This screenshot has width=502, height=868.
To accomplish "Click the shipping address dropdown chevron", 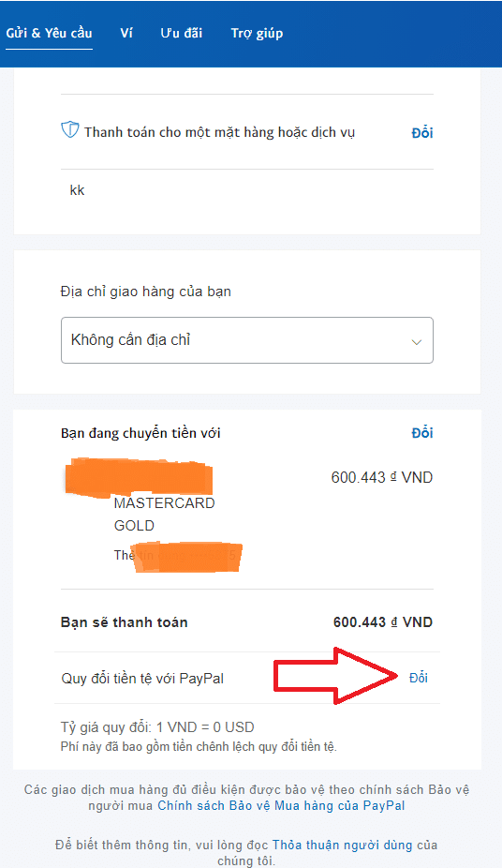I will pos(417,342).
